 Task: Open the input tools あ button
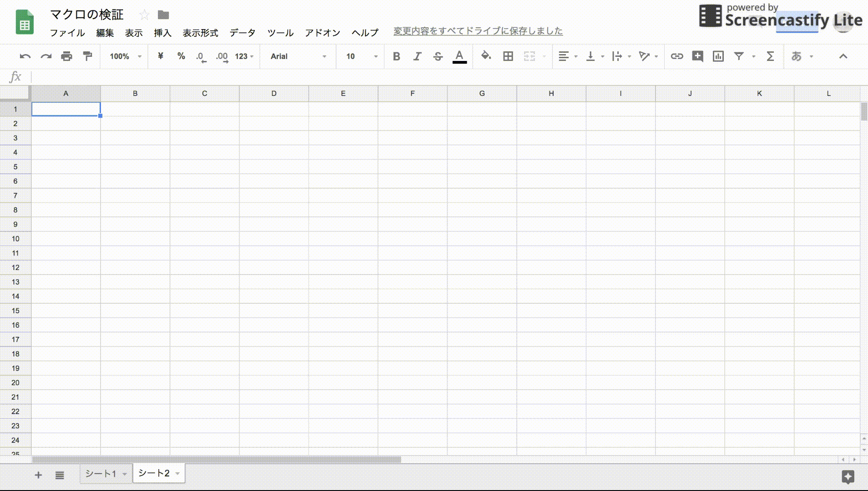(x=796, y=56)
